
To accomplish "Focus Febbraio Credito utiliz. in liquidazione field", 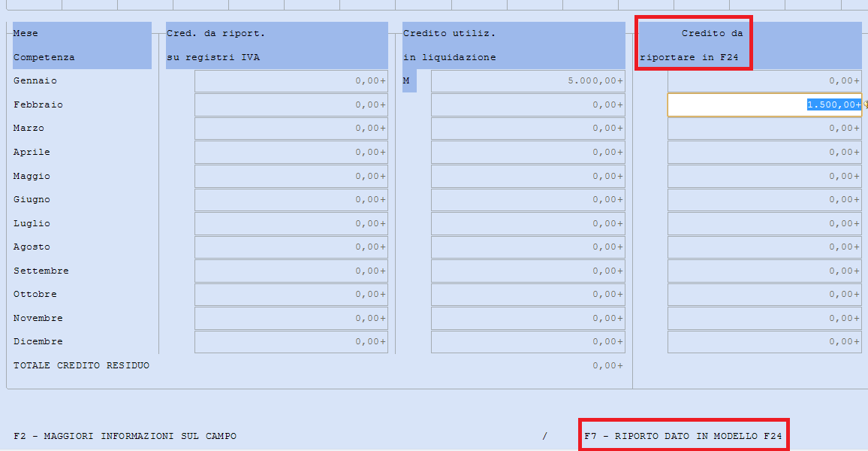I will (528, 104).
